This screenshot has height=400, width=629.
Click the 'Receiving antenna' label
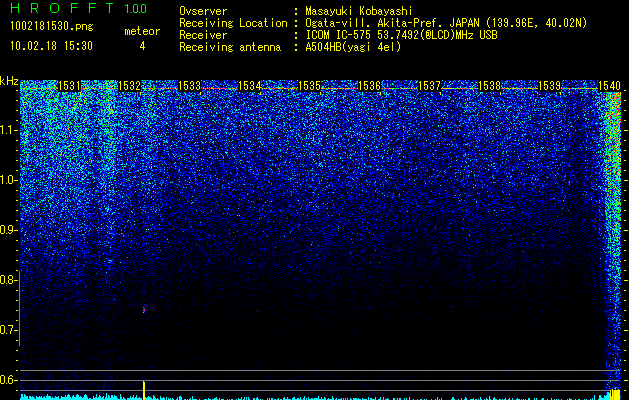pyautogui.click(x=230, y=47)
